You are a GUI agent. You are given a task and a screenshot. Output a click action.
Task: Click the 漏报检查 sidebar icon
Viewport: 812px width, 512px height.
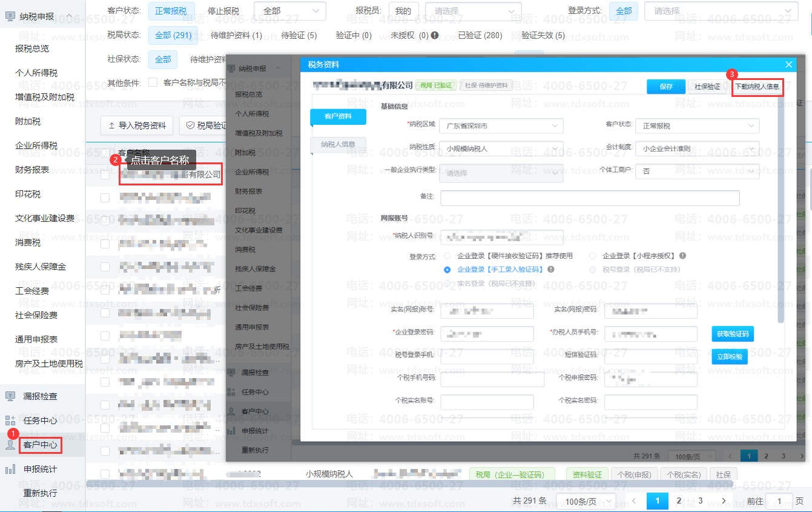pos(10,396)
